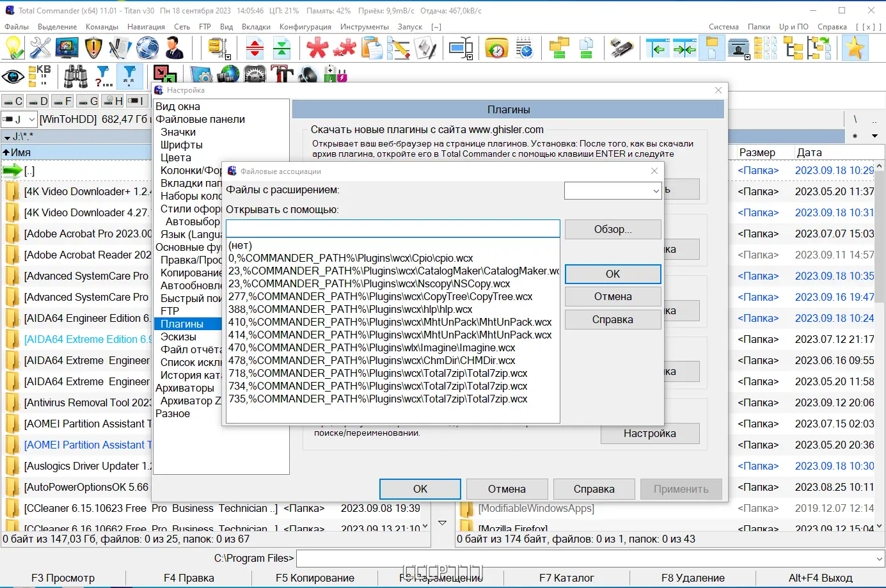
Task: Open the Инструменты menu
Action: [365, 27]
